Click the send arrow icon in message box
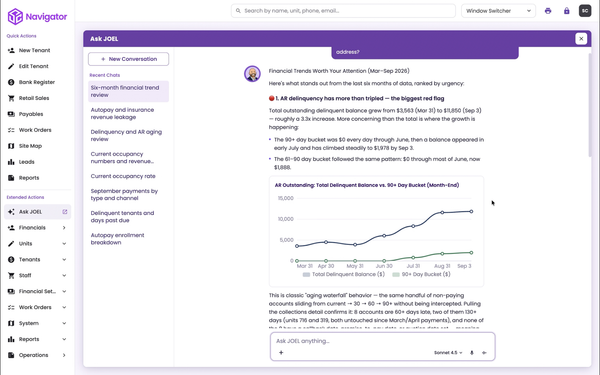The image size is (600, 375). click(x=484, y=353)
